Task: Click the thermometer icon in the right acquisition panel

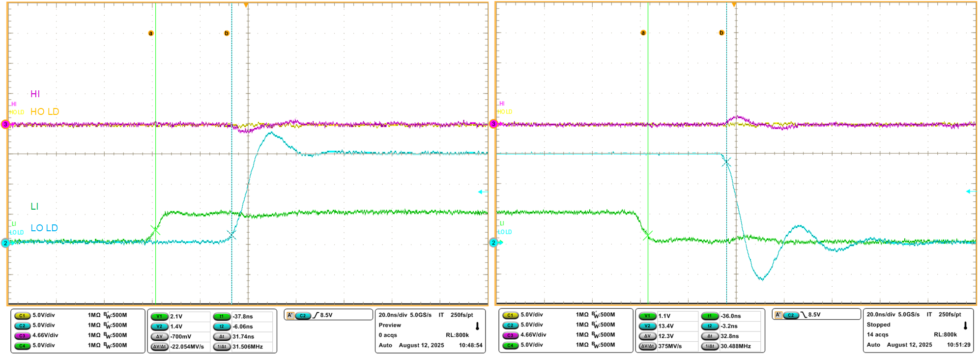Action: click(x=965, y=326)
